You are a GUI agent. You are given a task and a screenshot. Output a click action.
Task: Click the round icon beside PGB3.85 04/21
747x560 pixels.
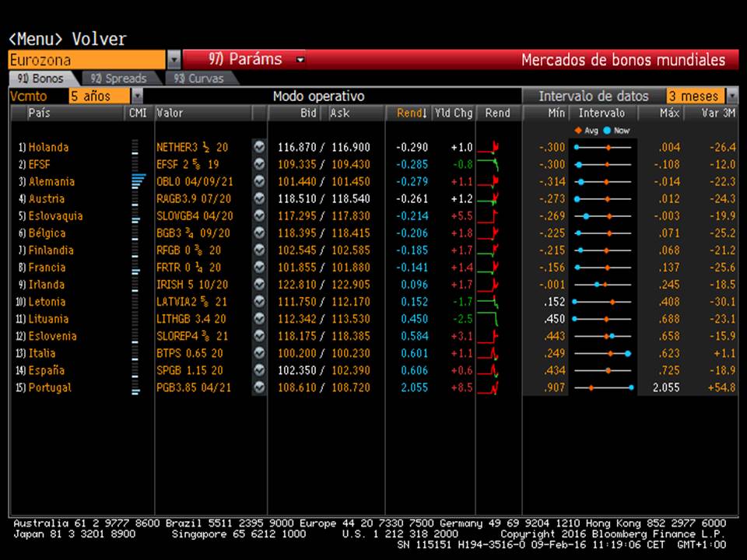259,387
